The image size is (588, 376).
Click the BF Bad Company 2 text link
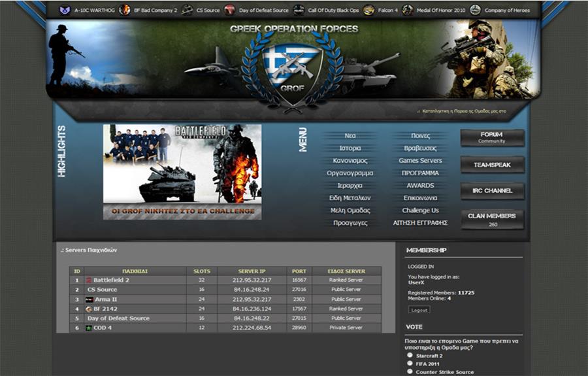point(155,10)
